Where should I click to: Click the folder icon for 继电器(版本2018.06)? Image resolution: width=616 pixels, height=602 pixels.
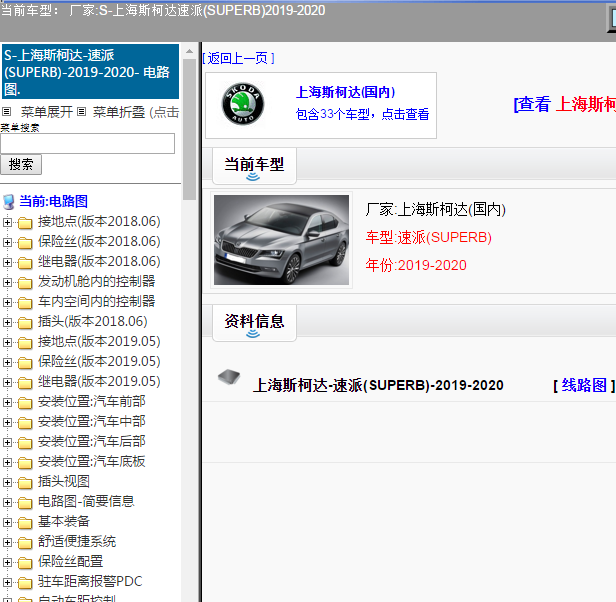click(x=25, y=263)
